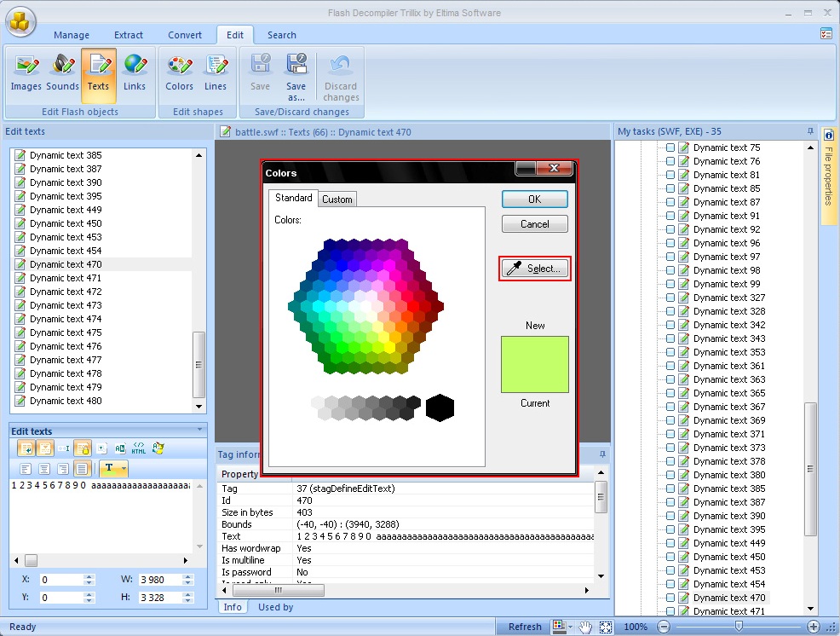Click the fit-to-window icon in status bar
The width and height of the screenshot is (840, 636).
pos(606,627)
